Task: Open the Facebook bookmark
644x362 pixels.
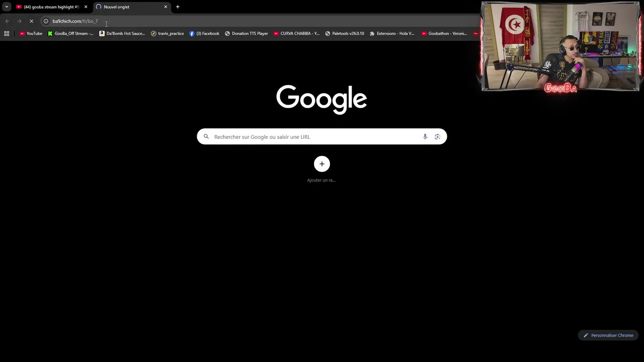Action: coord(204,34)
